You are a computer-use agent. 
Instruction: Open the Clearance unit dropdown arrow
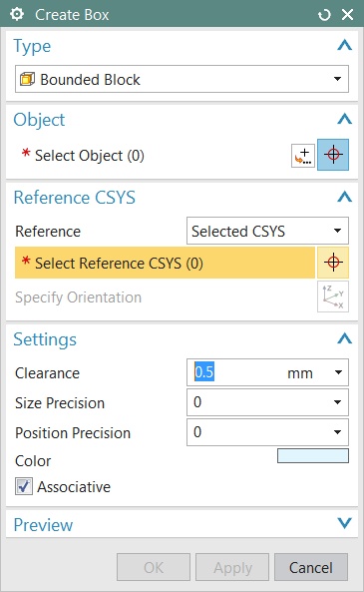(x=338, y=372)
